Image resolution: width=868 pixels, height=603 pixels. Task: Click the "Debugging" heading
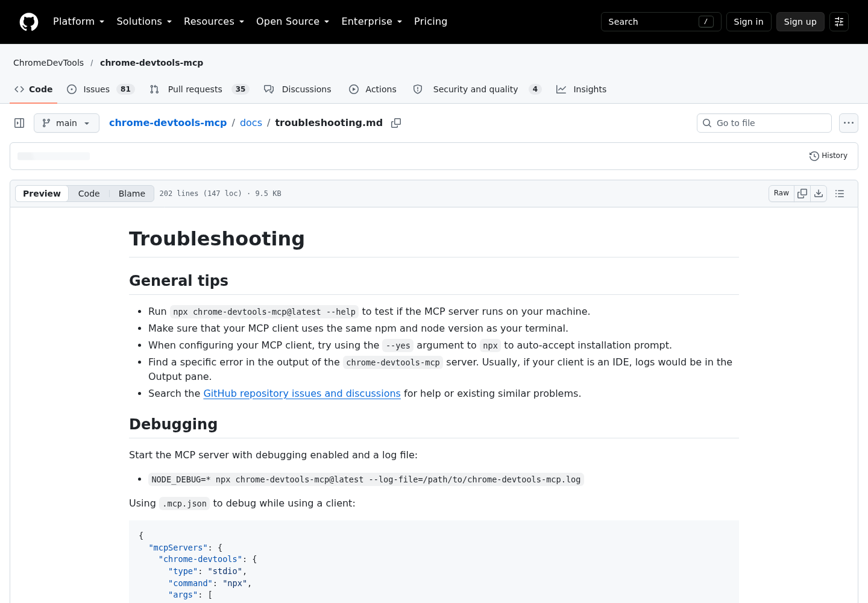click(x=173, y=425)
